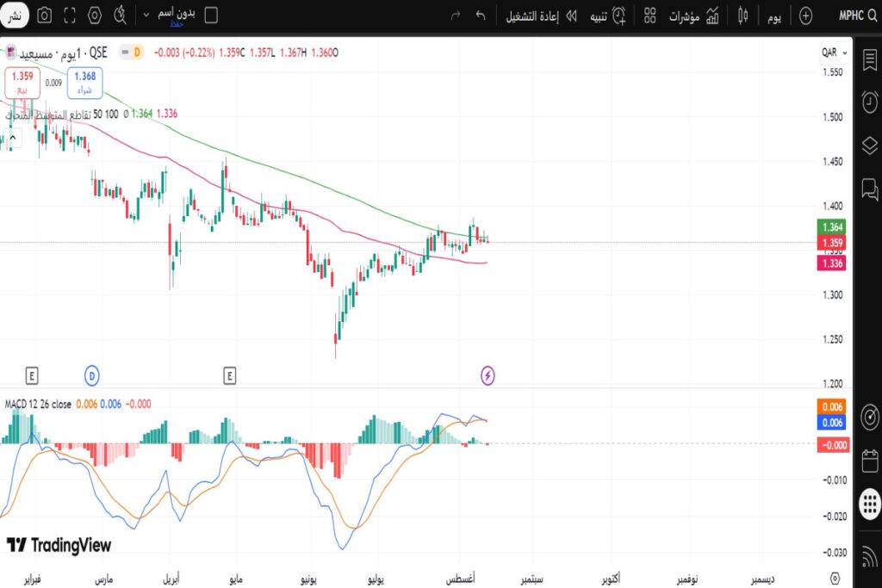Screen dimensions: 882x588
Task: Open the candlestick chart type selector
Action: point(742,15)
